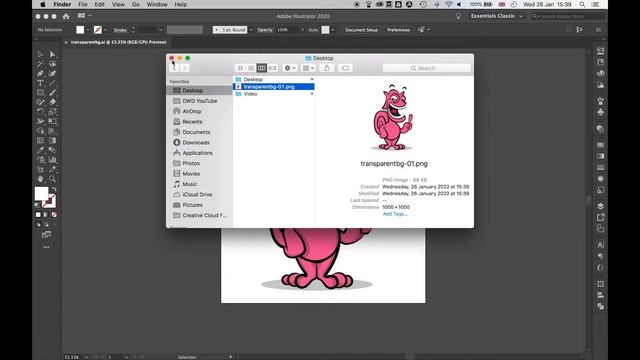Image resolution: width=640 pixels, height=360 pixels.
Task: Click the Stroke swatch in control bar
Action: (x=98, y=30)
